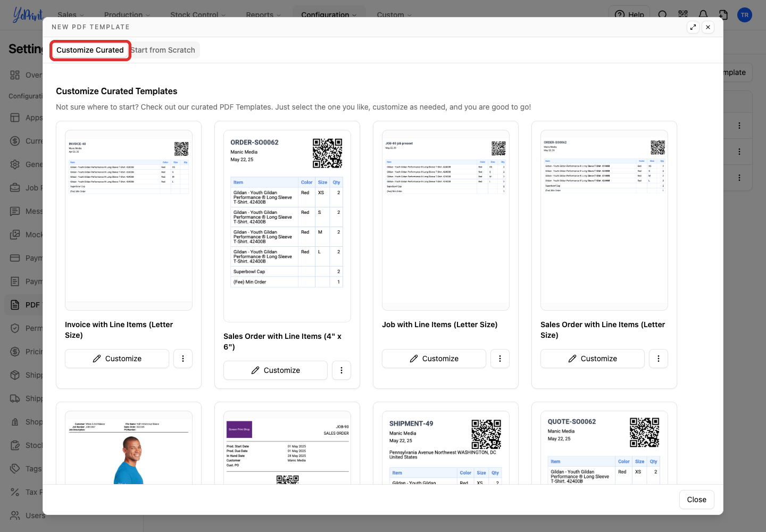Switch to the Customize Curated tab
This screenshot has width=766, height=532.
(90, 50)
